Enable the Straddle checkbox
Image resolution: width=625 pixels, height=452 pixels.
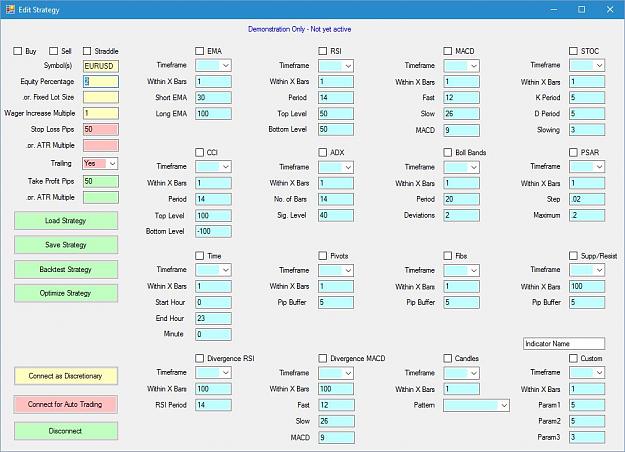87,51
